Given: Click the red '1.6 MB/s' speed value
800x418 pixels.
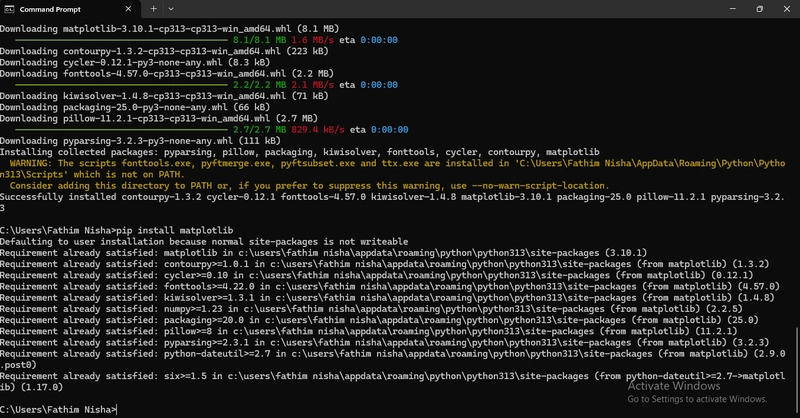Looking at the screenshot, I should [x=312, y=40].
